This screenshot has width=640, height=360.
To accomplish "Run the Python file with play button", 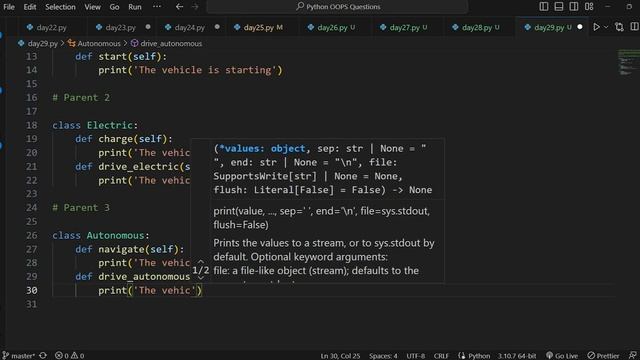I will pos(596,27).
